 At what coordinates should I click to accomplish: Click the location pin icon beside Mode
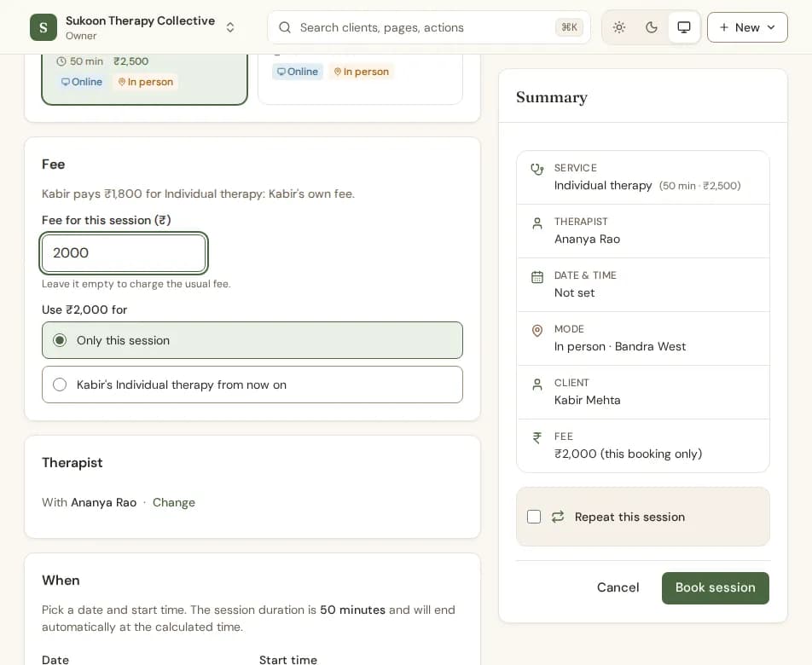[x=537, y=331]
